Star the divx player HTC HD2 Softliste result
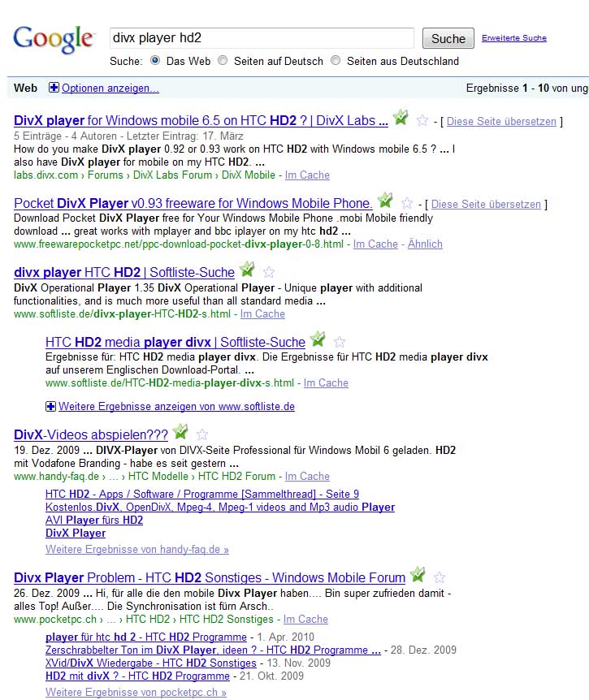 pyautogui.click(x=268, y=272)
